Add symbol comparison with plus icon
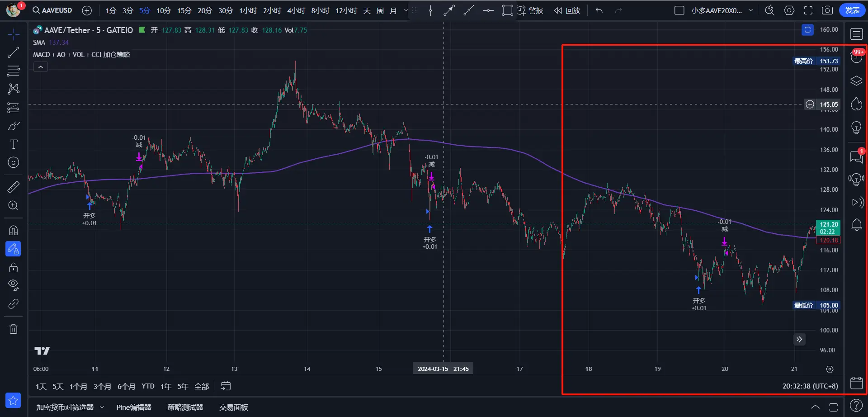The height and width of the screenshot is (417, 868). pos(87,10)
